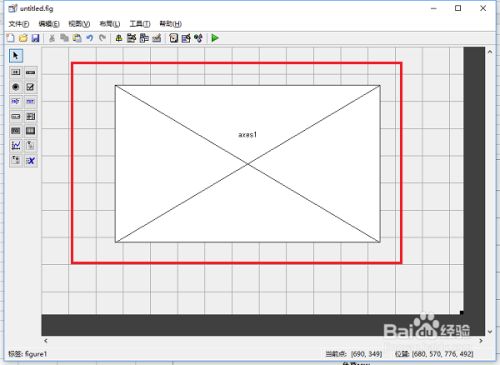Pick the Check Box component

pyautogui.click(x=30, y=87)
